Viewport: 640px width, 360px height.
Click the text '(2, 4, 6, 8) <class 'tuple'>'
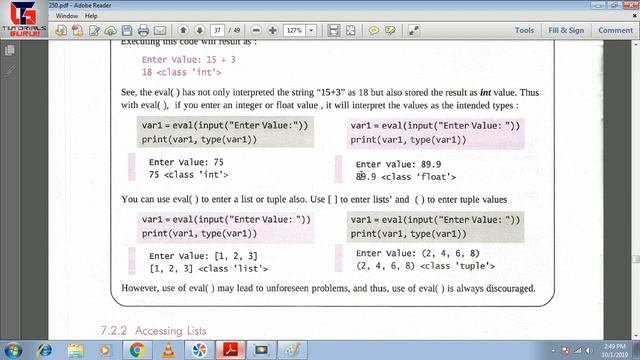(x=425, y=266)
